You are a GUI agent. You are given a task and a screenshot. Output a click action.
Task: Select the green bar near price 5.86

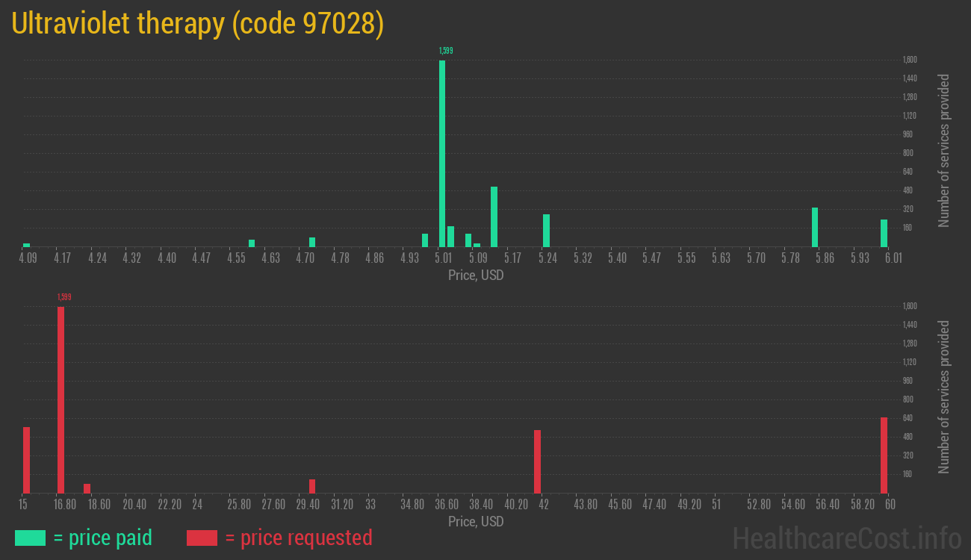coord(815,227)
